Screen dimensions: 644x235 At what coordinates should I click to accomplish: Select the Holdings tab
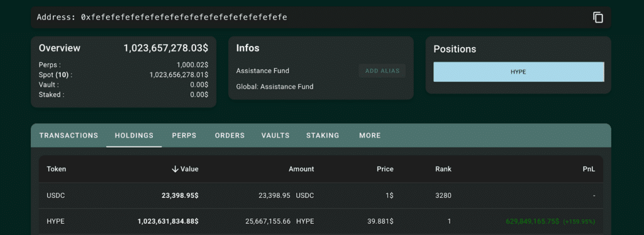pos(134,135)
